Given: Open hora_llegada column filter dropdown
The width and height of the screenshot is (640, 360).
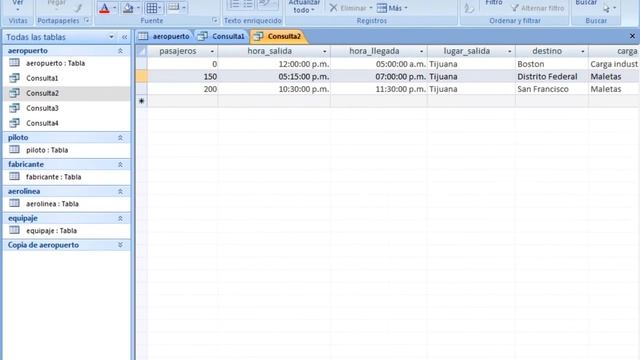Looking at the screenshot, I should point(421,51).
